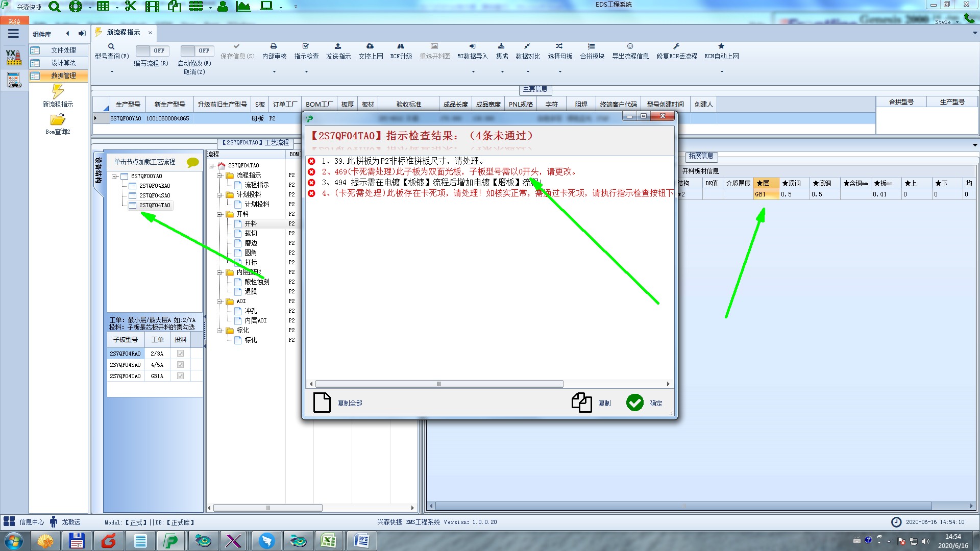The width and height of the screenshot is (980, 551).
Task: Click ECN升级 toolbar icon
Action: tap(401, 46)
